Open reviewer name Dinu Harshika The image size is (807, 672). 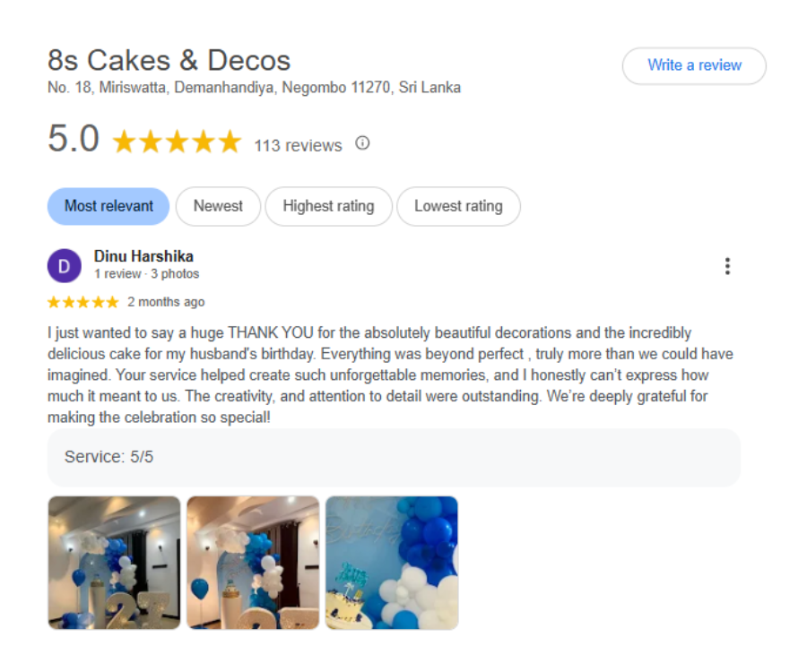click(x=143, y=256)
